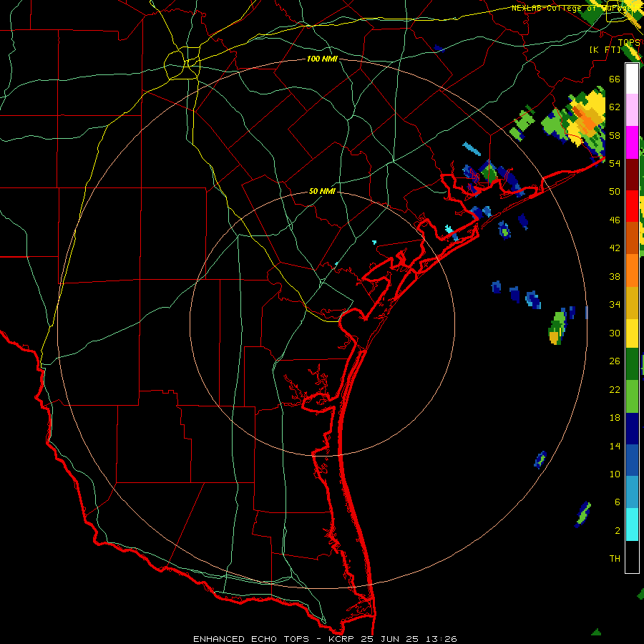Click the gold legend swatch near 34
644x644 pixels.
[x=632, y=303]
